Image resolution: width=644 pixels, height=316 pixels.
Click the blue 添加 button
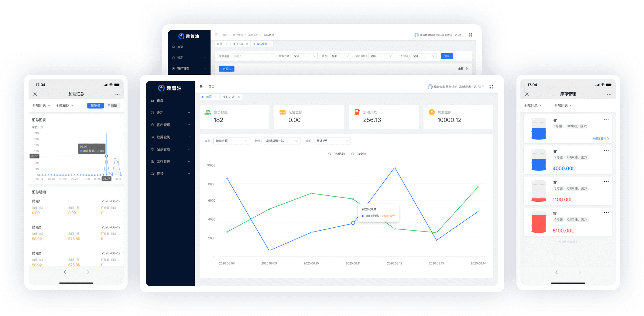coord(227,69)
